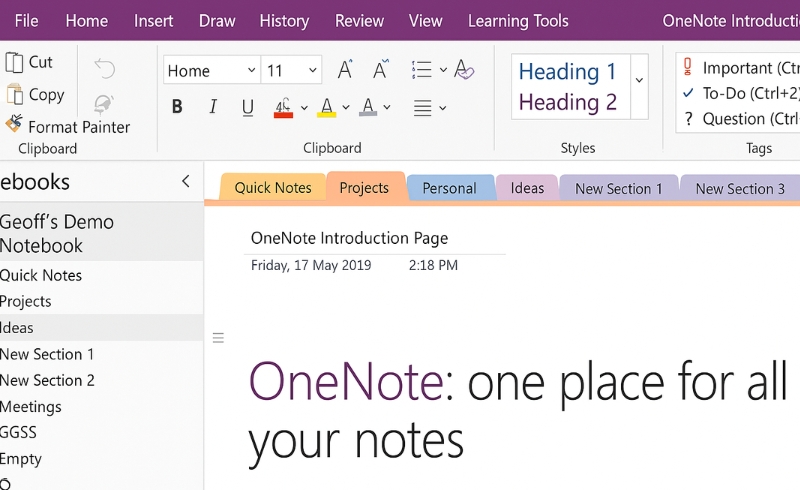Click the paragraph alignment icon
The image size is (800, 490).
tap(422, 108)
